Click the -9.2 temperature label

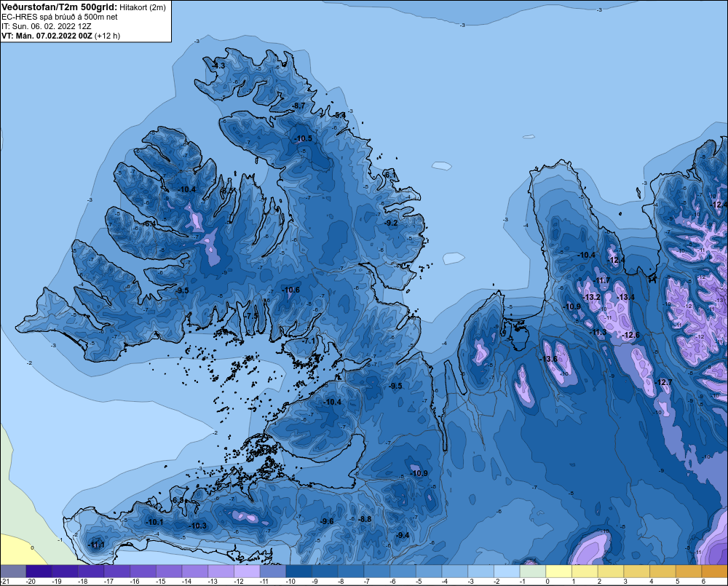[391, 223]
